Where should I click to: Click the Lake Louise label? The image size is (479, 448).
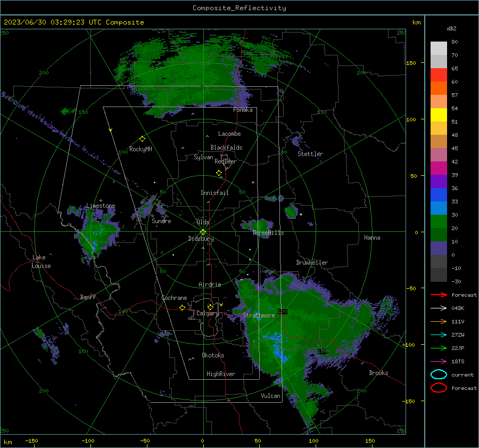[42, 262]
